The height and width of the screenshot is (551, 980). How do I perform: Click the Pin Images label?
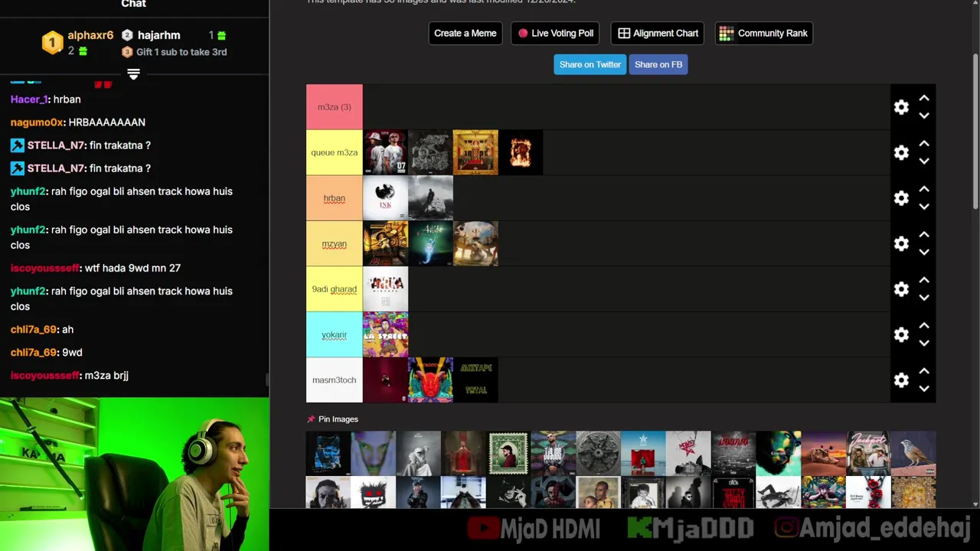[338, 419]
